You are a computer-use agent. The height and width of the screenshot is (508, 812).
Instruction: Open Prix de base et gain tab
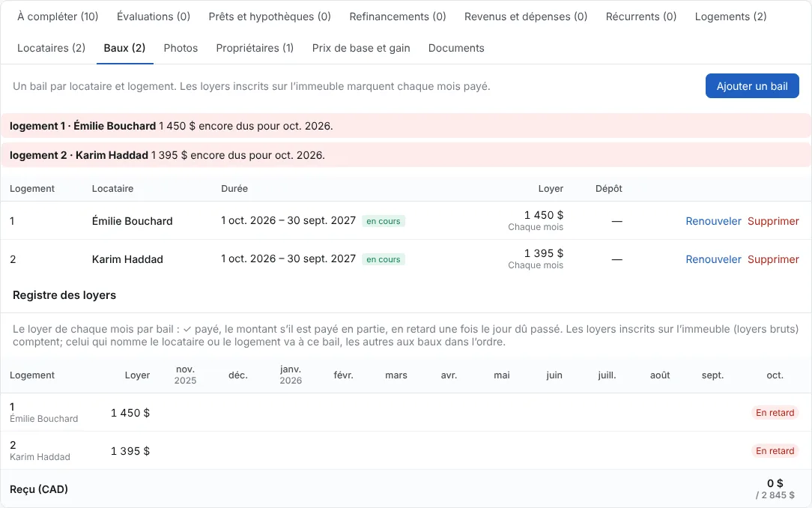pos(361,48)
